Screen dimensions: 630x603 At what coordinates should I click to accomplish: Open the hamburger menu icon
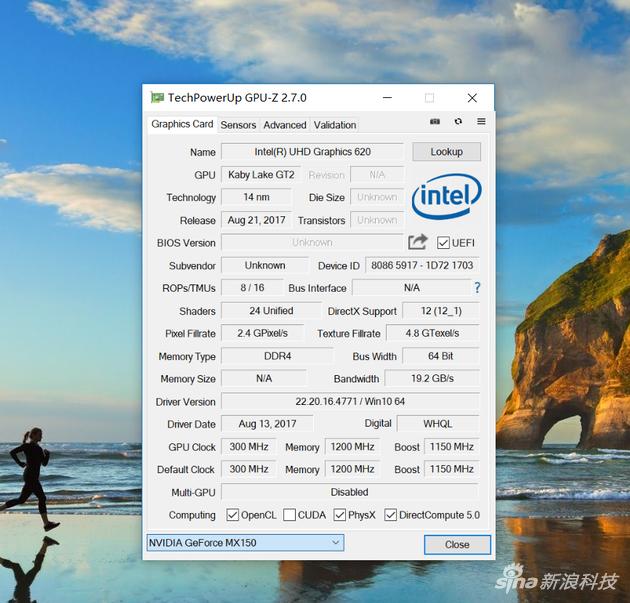(481, 121)
